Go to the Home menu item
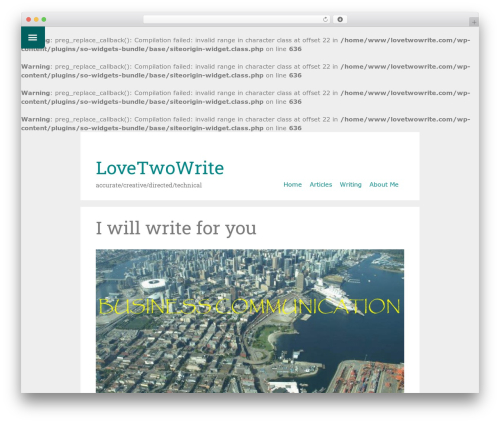 click(292, 184)
